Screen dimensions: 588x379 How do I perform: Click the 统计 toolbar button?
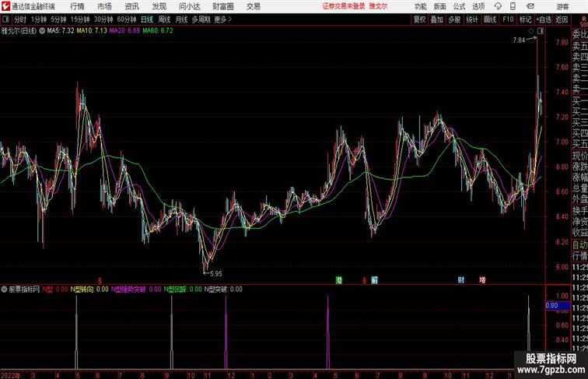pyautogui.click(x=472, y=19)
